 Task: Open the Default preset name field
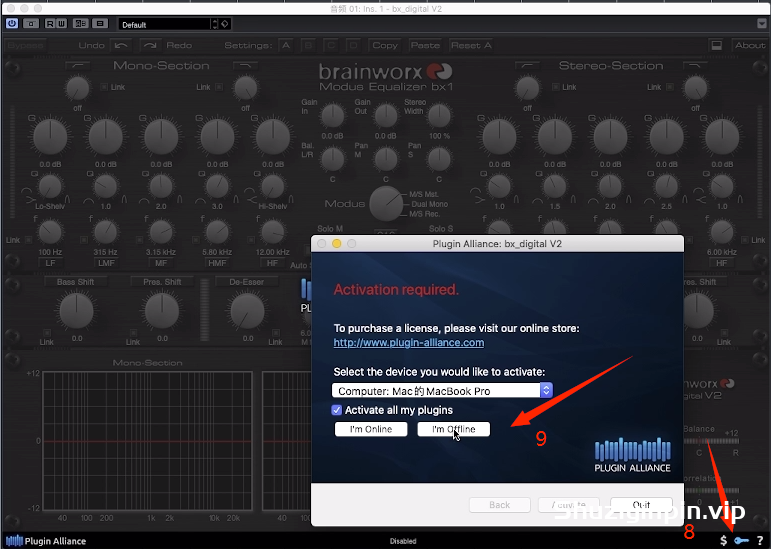(x=164, y=25)
